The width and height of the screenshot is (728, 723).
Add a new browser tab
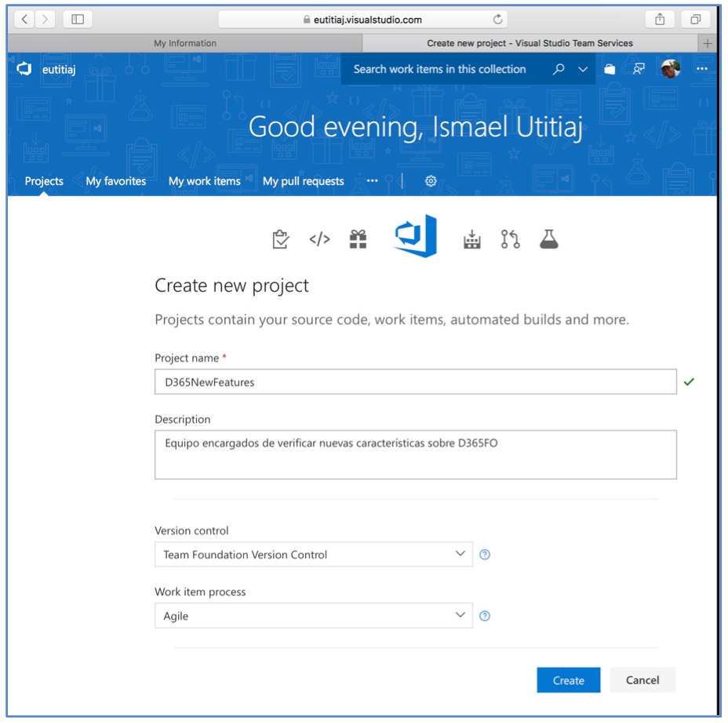click(707, 44)
